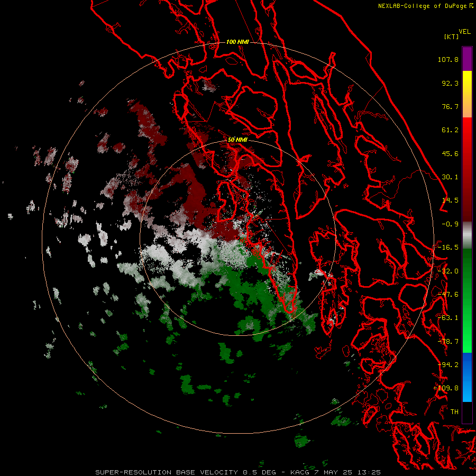Click the 30.1 velocity scale value

pyautogui.click(x=450, y=177)
